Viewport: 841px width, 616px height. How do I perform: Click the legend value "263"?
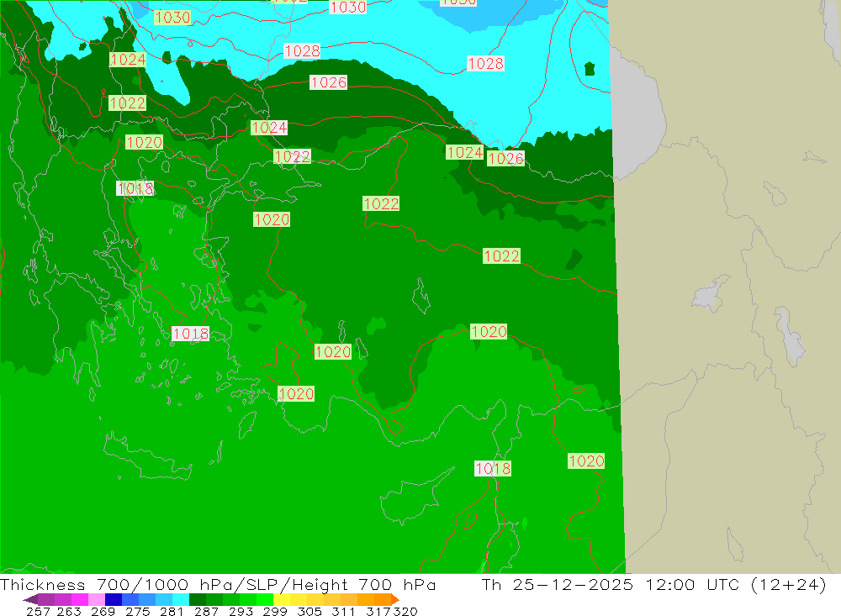pos(69,612)
